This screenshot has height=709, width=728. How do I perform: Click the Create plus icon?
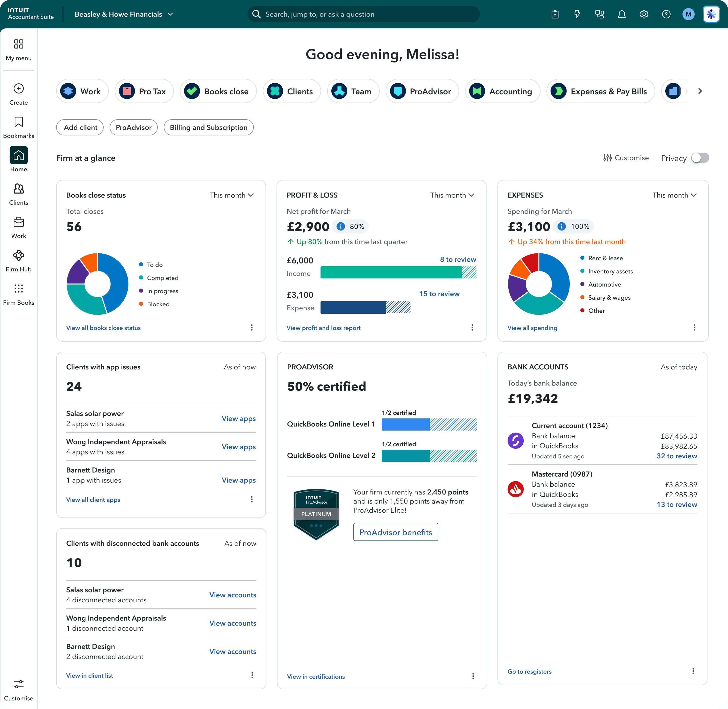(x=19, y=89)
